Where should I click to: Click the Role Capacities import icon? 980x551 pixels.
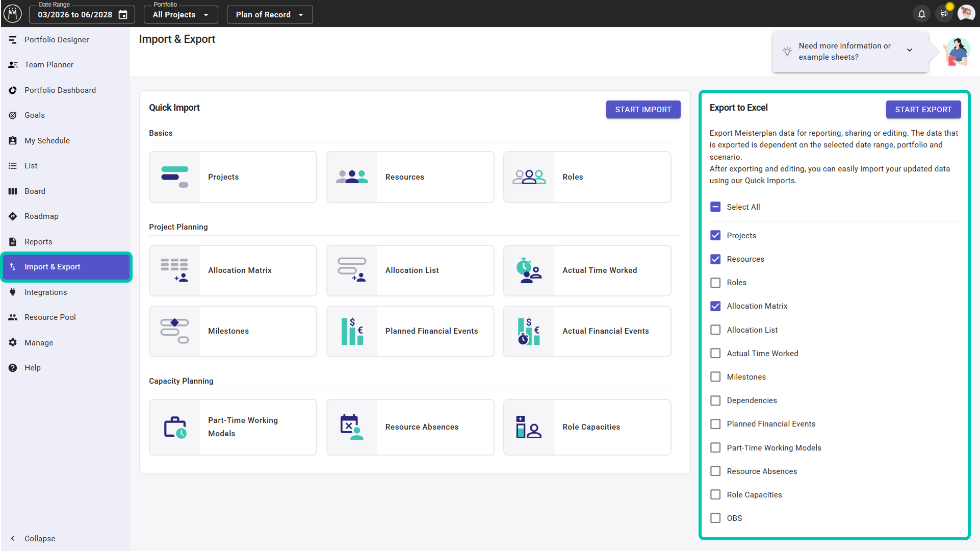click(x=528, y=427)
